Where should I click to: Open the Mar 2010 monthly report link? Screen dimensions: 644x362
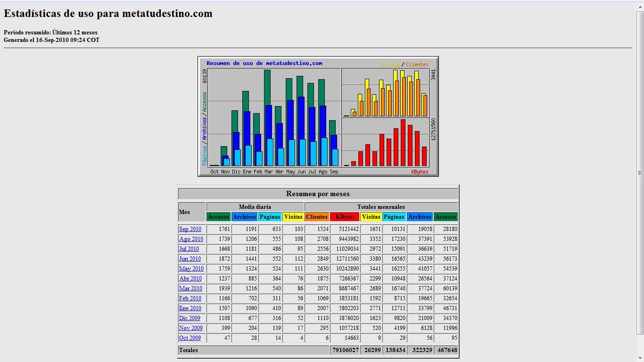(x=190, y=288)
